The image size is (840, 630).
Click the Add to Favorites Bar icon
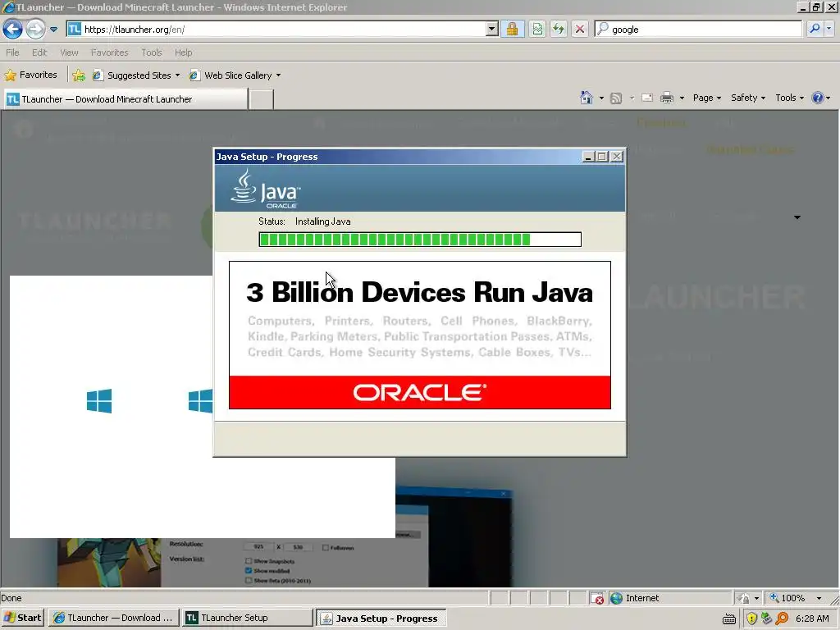[79, 75]
